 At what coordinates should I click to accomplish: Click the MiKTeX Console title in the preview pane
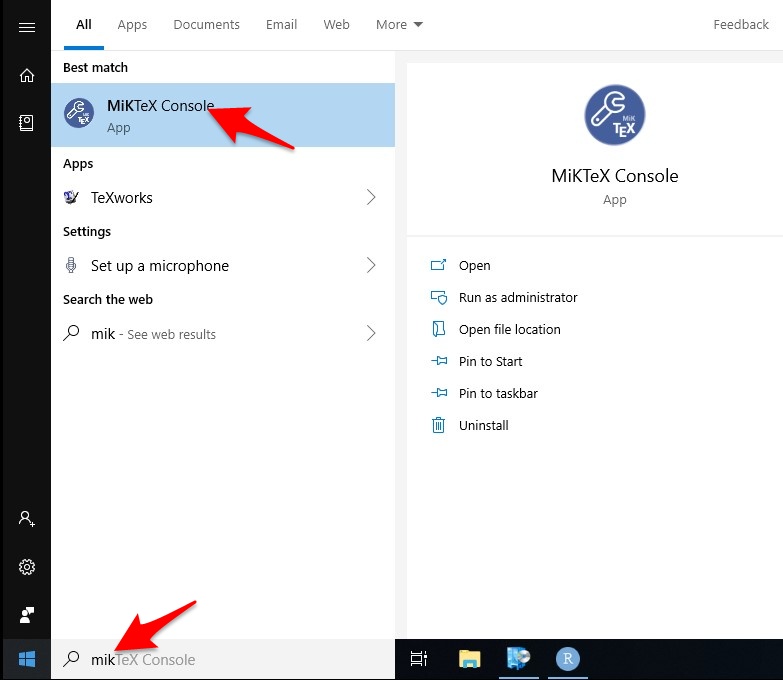point(615,176)
